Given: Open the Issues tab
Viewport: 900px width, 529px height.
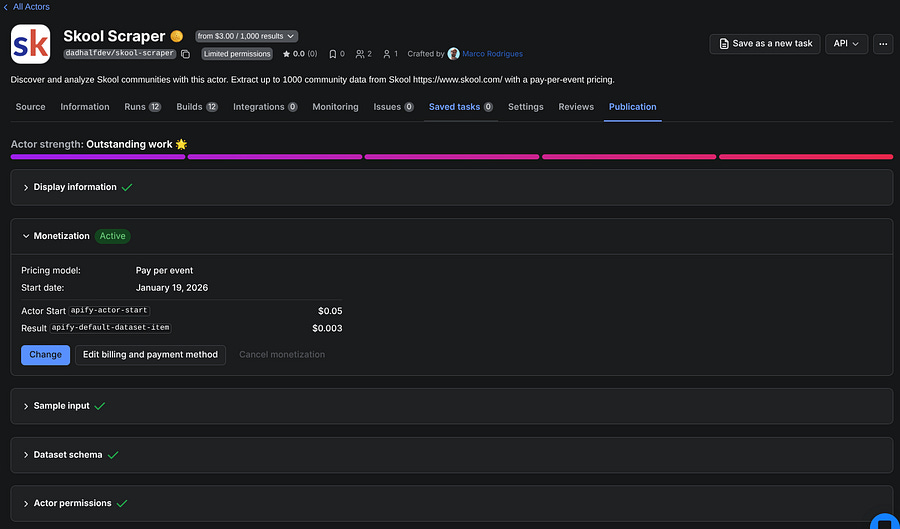Looking at the screenshot, I should point(393,107).
